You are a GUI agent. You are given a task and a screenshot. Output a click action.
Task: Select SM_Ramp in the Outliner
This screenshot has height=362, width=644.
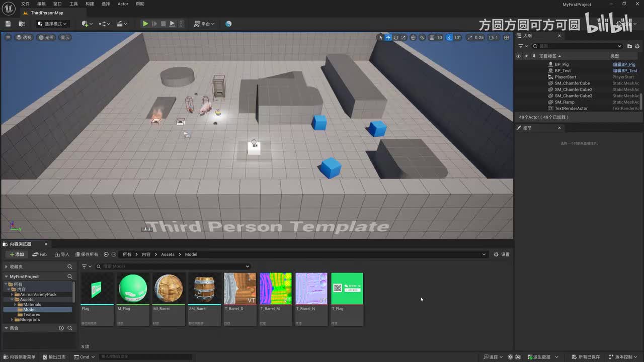pos(565,102)
